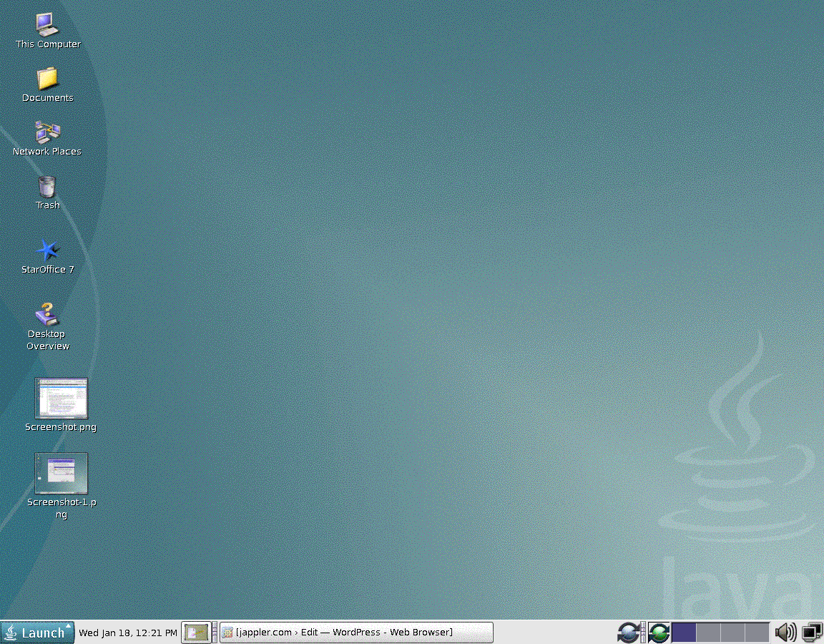Select the Screenshot.png thumbnail
824x644 pixels.
coord(61,398)
